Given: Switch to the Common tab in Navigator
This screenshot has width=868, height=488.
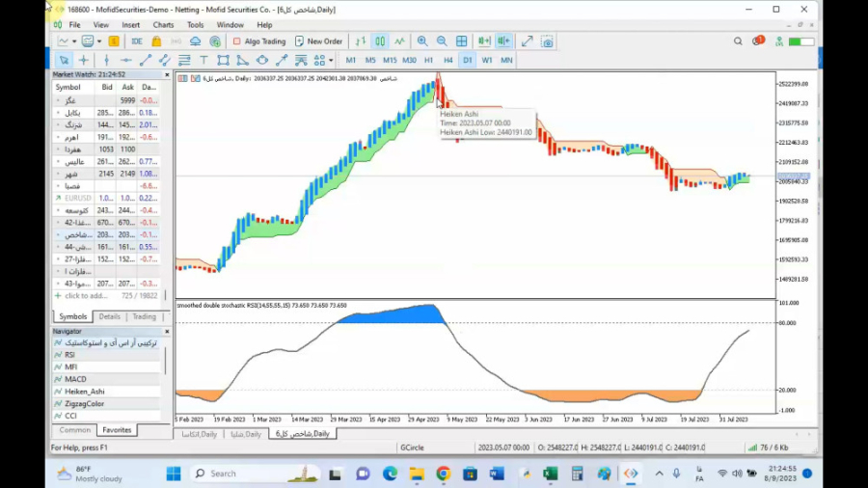Looking at the screenshot, I should (74, 430).
